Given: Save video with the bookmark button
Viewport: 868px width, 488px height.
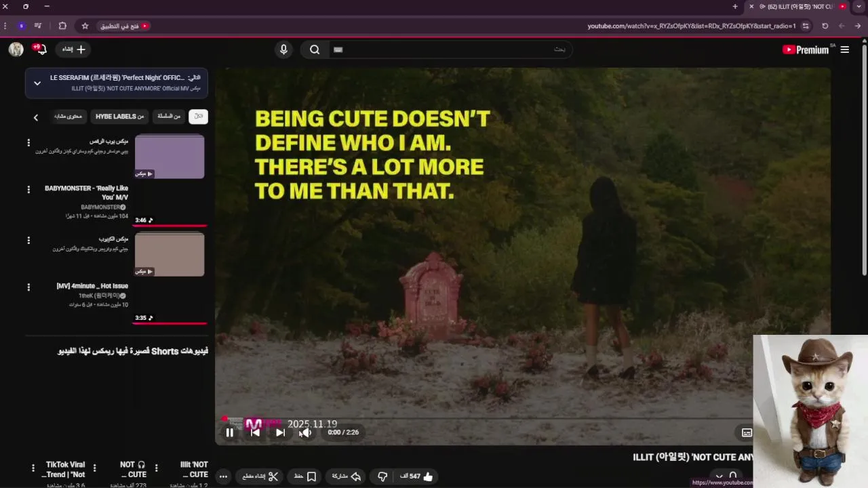Looking at the screenshot, I should click(304, 476).
